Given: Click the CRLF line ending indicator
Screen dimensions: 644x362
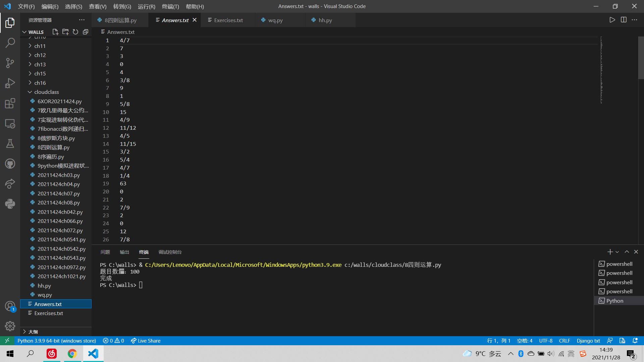Looking at the screenshot, I should click(x=564, y=341).
